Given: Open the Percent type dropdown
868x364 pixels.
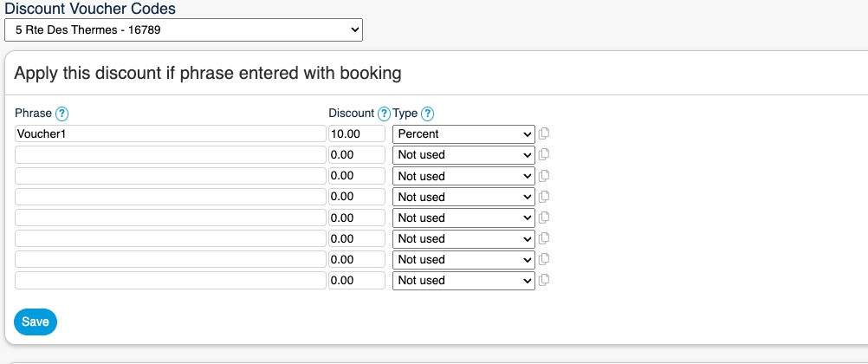Looking at the screenshot, I should tap(463, 133).
